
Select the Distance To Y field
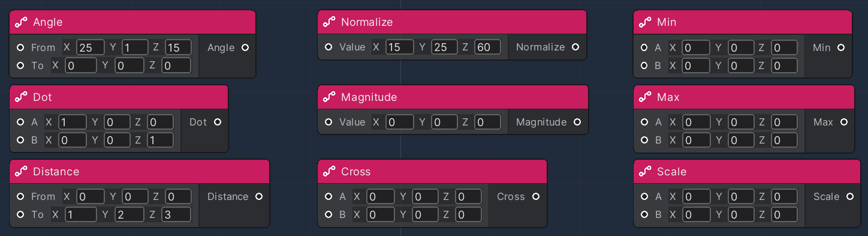pyautogui.click(x=128, y=214)
